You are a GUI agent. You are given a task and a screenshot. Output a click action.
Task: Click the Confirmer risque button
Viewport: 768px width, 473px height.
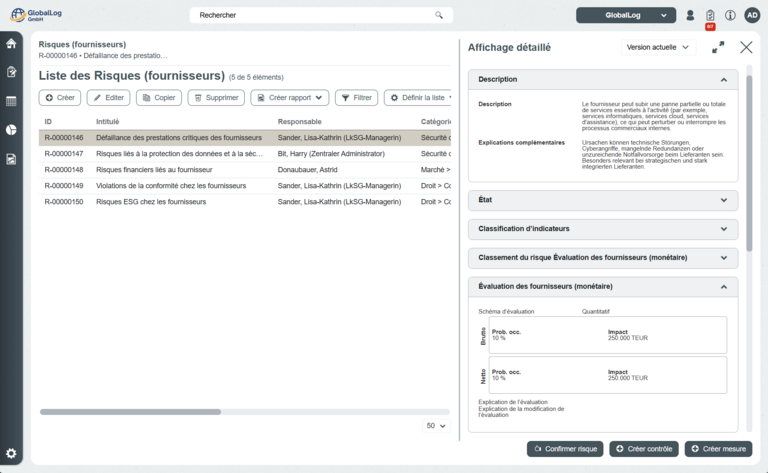[565, 449]
